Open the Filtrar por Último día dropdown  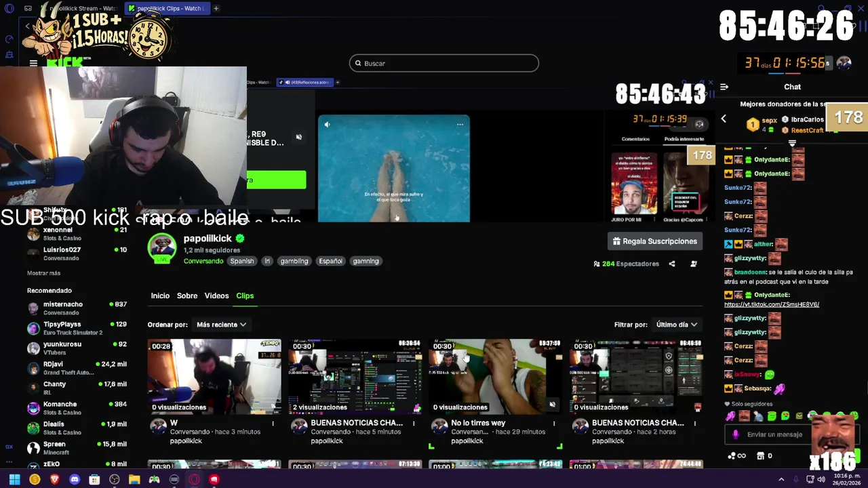[677, 325]
